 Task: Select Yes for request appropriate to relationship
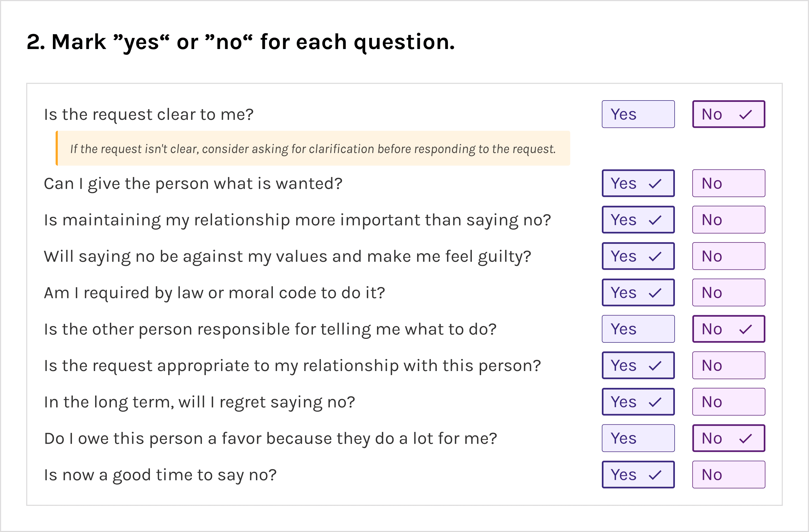pyautogui.click(x=638, y=365)
